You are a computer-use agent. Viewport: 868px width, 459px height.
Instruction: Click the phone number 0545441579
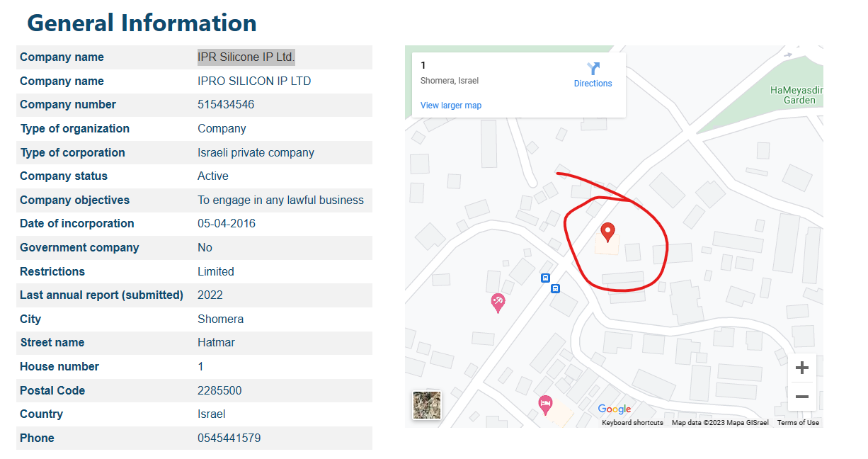tap(229, 438)
